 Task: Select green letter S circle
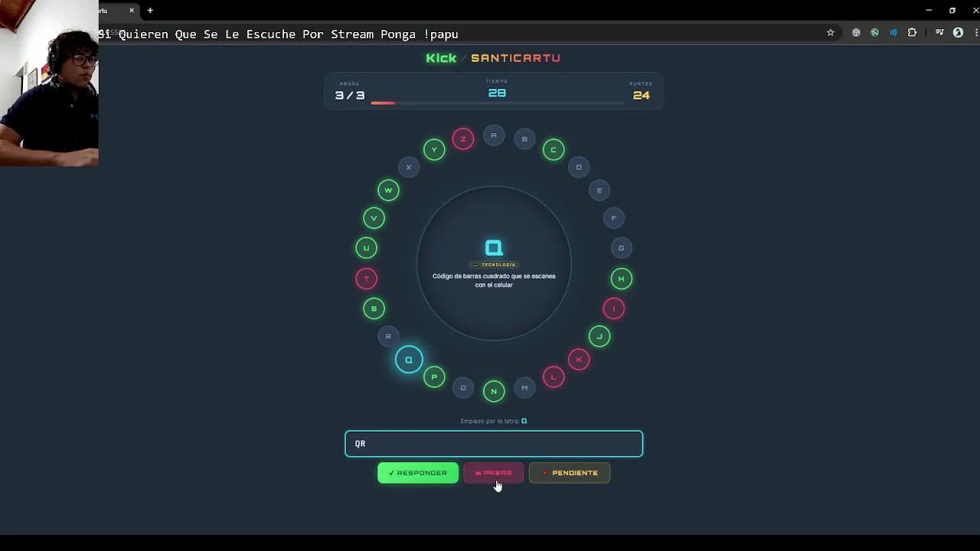tap(374, 308)
